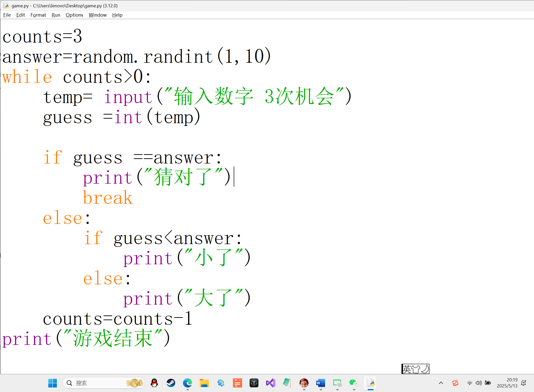Screen dimensions: 534x392
Task: Click the Windows Start button
Action: click(52, 383)
